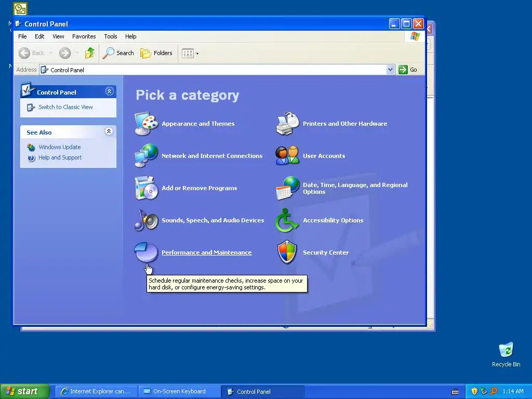Open the address bar dropdown arrow
This screenshot has width=532, height=399.
[390, 70]
